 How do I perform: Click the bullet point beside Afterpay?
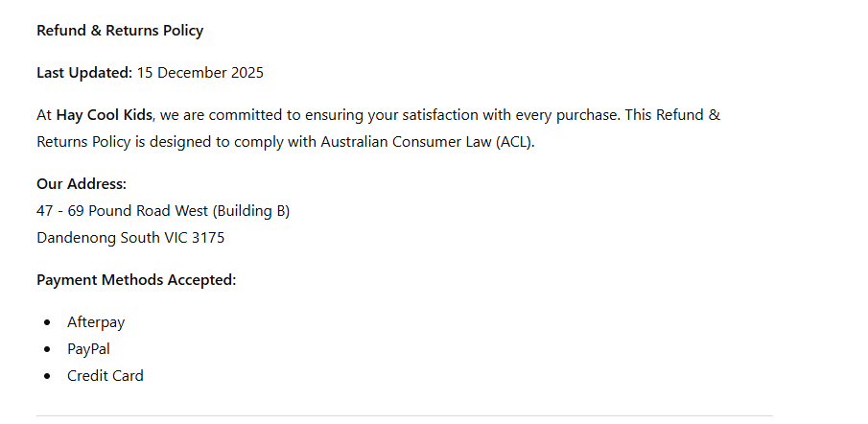(x=48, y=322)
